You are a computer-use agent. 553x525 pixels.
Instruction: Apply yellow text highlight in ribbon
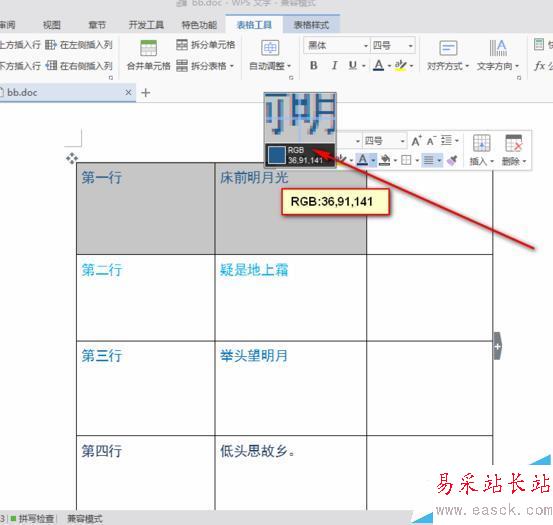tap(400, 65)
